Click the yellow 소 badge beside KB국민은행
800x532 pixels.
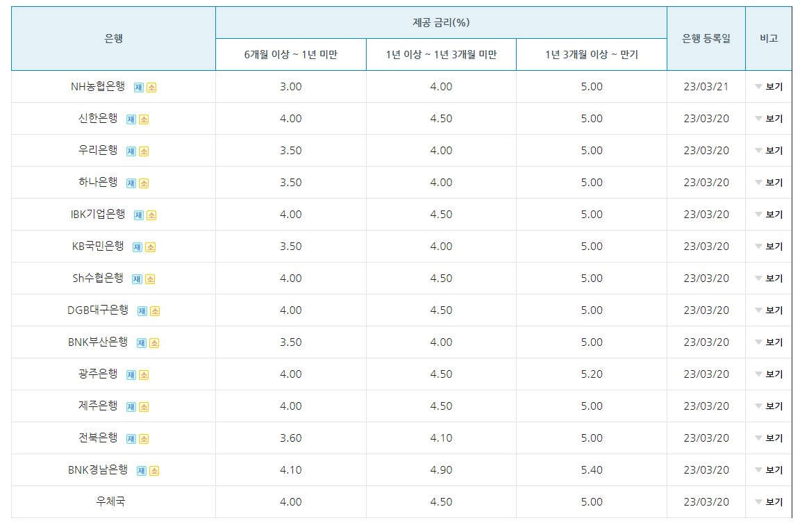[x=150, y=247]
